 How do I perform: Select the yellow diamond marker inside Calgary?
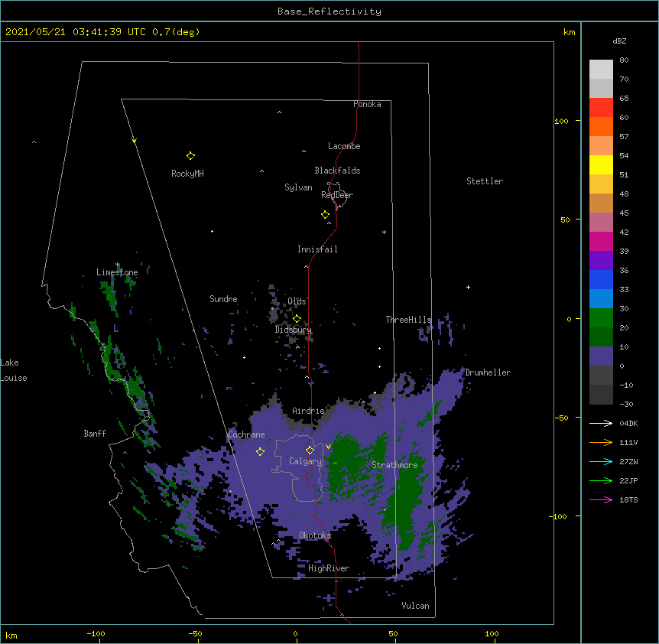[310, 450]
